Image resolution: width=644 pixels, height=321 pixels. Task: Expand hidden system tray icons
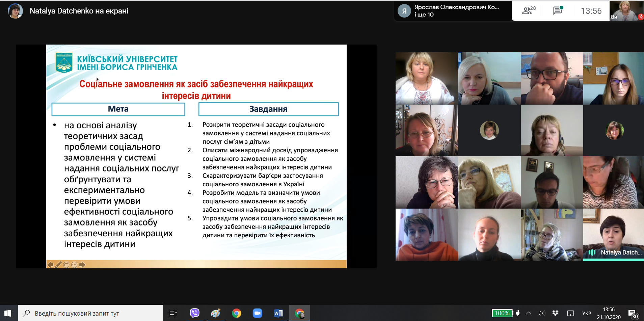(529, 313)
